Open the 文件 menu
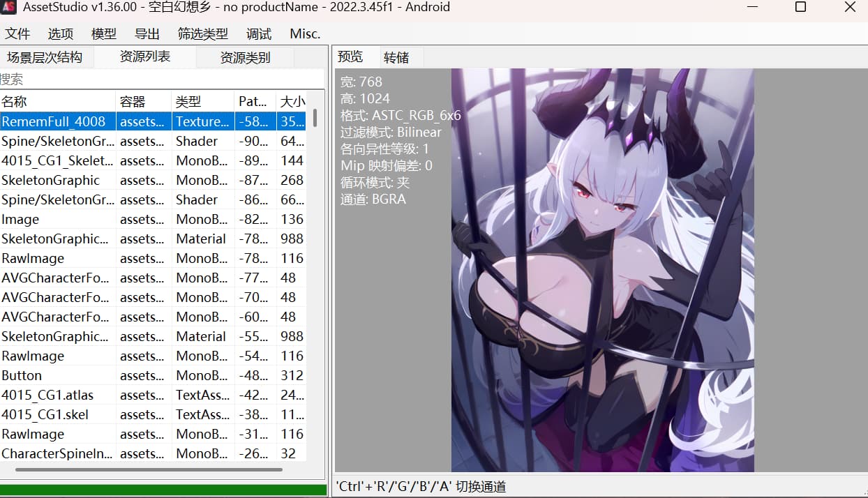This screenshot has height=498, width=868. click(18, 33)
